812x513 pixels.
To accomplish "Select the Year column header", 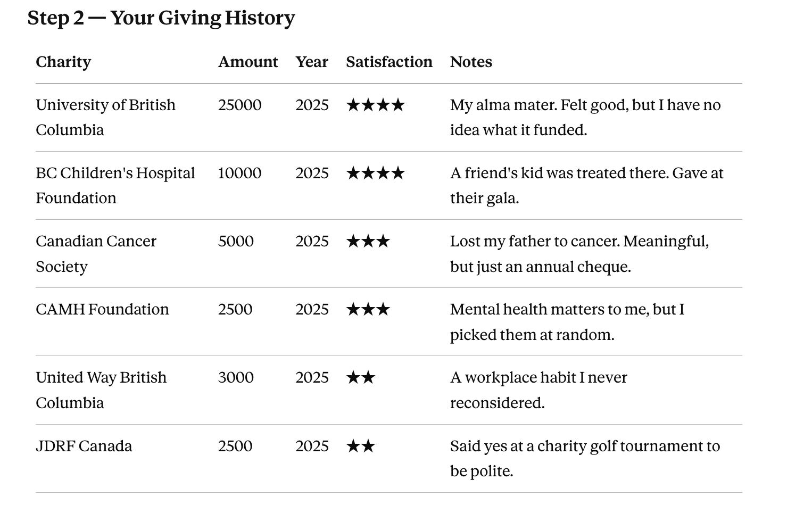I will tap(312, 62).
